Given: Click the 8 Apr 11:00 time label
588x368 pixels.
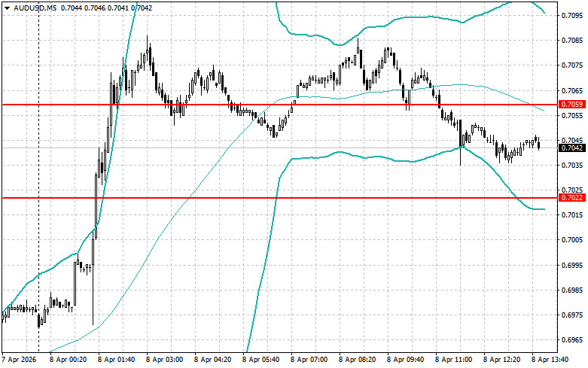Looking at the screenshot, I should (x=453, y=360).
